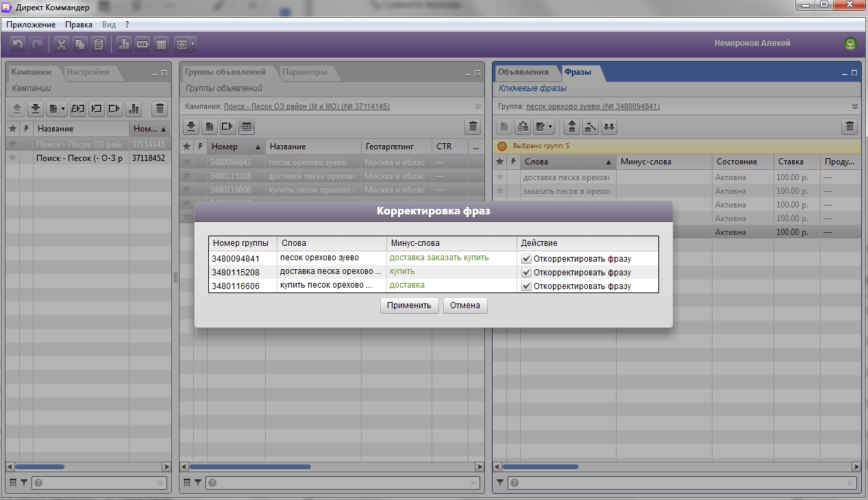
Task: Click the Отмена button
Action: pyautogui.click(x=466, y=305)
